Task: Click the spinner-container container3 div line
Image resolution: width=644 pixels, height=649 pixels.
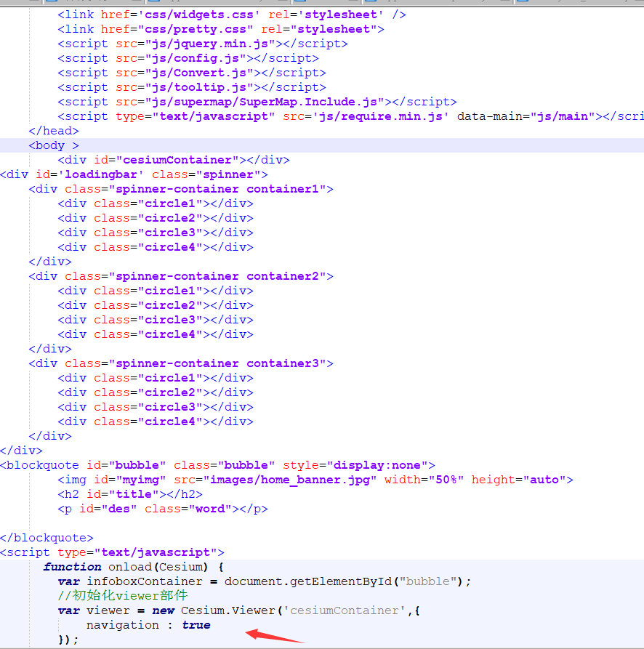Action: [181, 363]
